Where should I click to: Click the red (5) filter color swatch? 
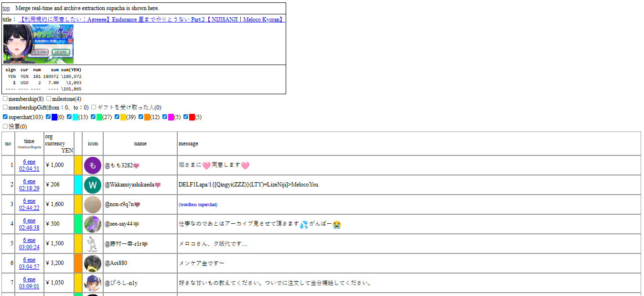point(192,117)
